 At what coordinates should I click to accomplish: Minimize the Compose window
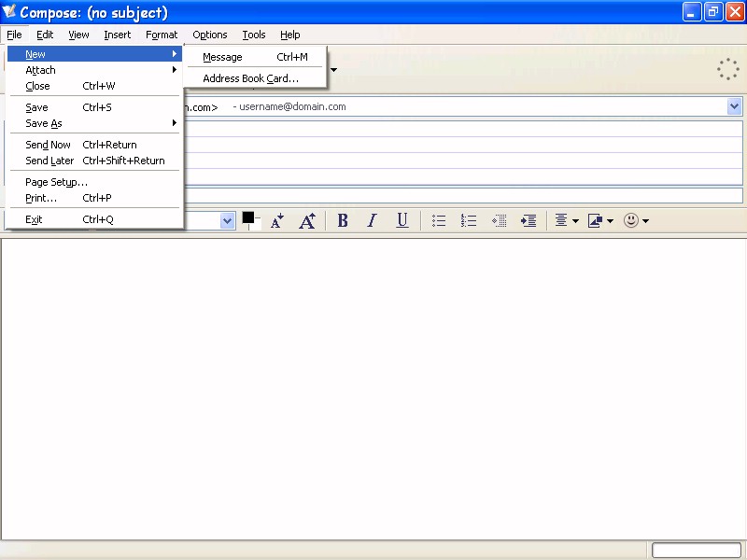tap(691, 12)
